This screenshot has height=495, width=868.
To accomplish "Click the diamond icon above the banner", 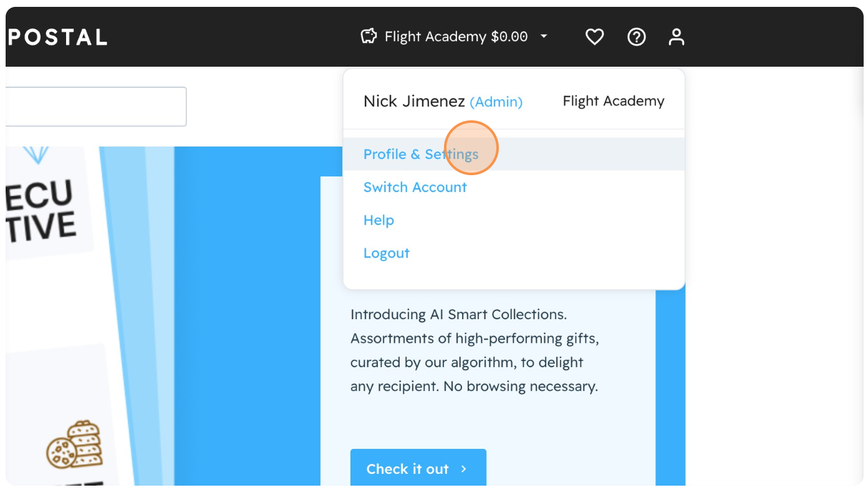I will (x=37, y=155).
